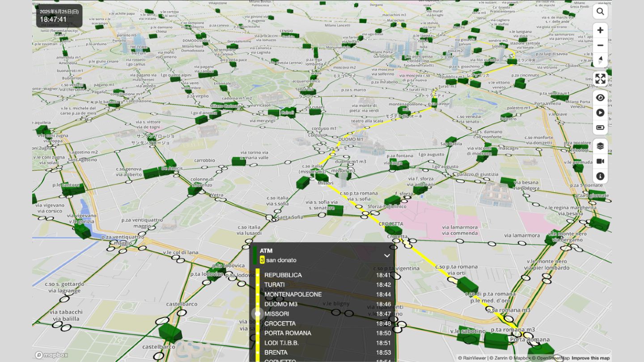Click the Improve this map link

click(590, 358)
